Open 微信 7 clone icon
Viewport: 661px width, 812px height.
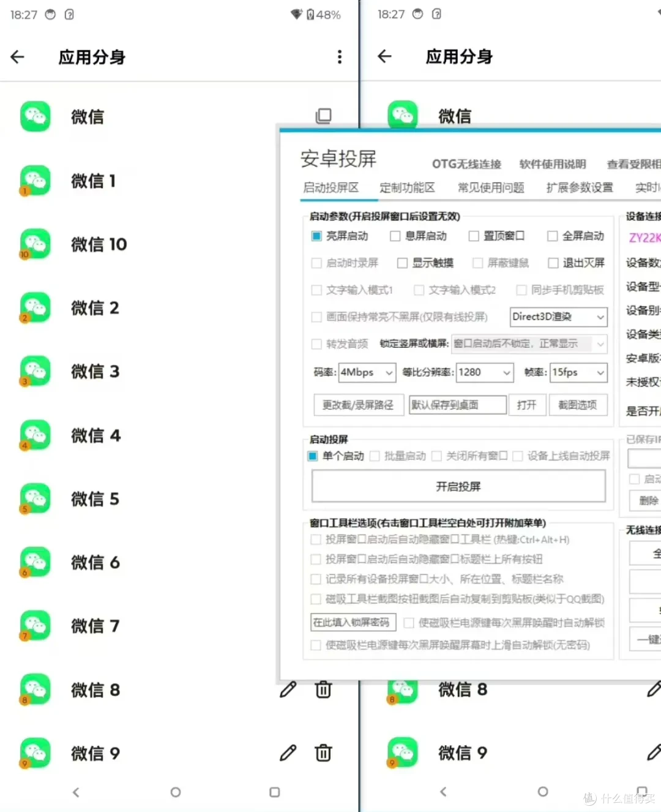click(35, 626)
